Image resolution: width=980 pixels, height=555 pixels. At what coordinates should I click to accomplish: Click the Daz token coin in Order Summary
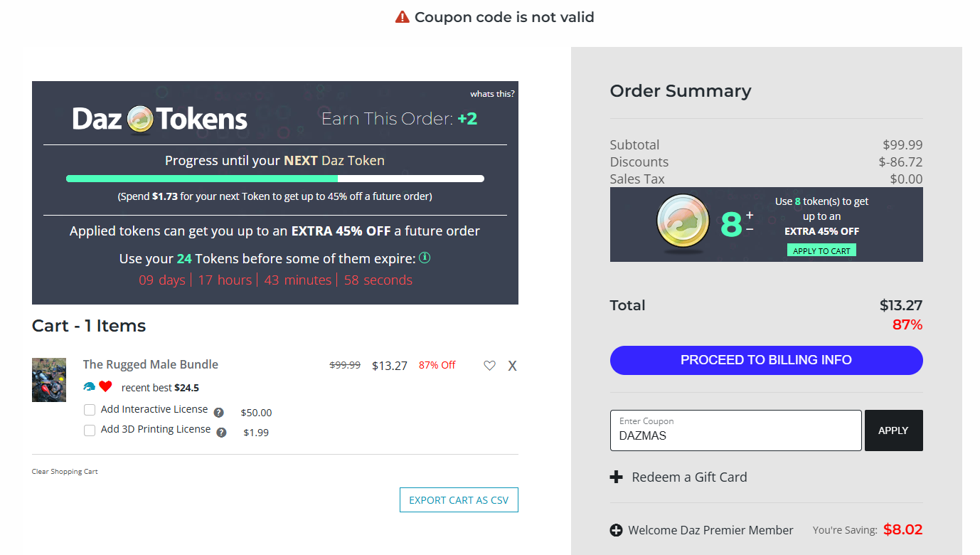(683, 224)
